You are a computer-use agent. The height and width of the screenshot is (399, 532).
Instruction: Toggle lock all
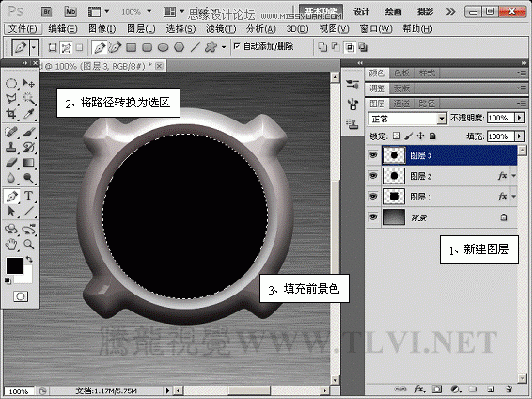click(x=432, y=136)
